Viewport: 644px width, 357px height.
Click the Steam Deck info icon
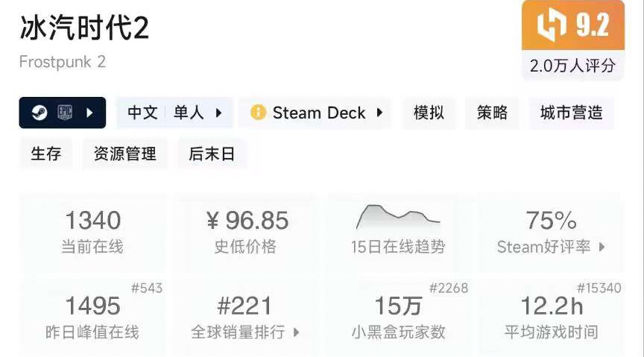point(258,113)
